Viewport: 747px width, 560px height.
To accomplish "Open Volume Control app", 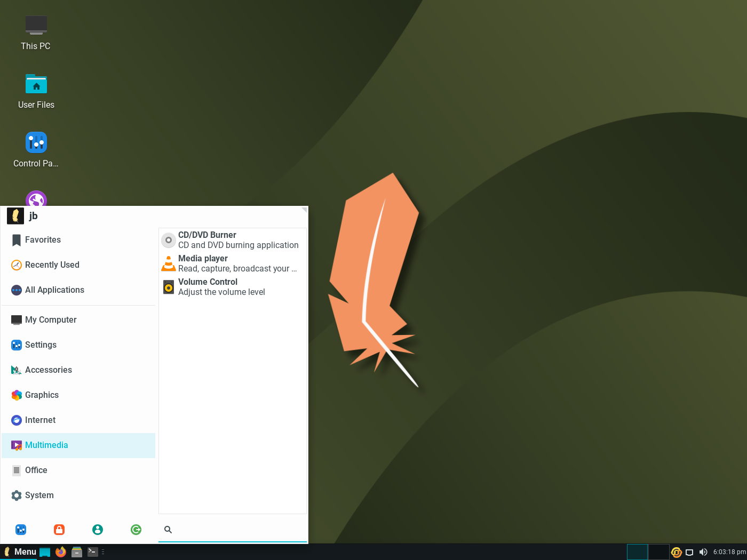I will pyautogui.click(x=233, y=287).
